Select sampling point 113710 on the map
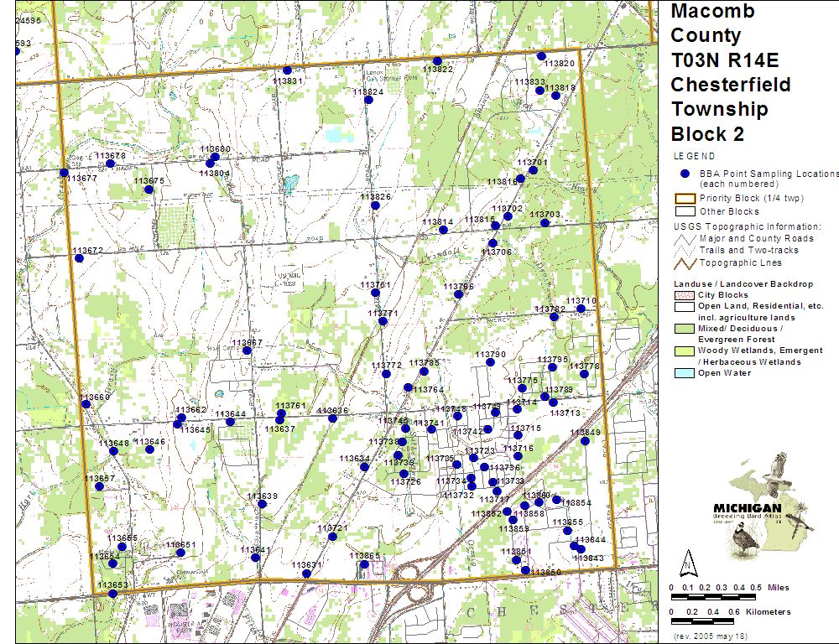Viewport: 839px width, 644px height. 580,309
